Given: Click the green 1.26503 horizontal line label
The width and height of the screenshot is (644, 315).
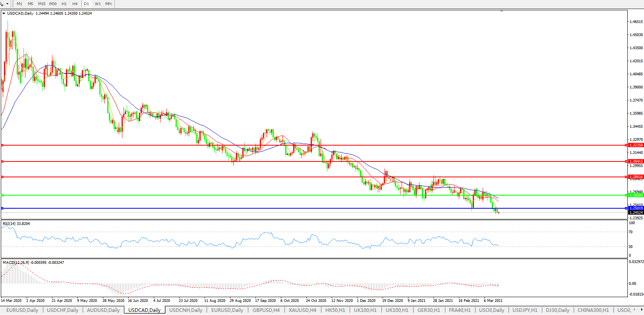Looking at the screenshot, I should point(636,195).
